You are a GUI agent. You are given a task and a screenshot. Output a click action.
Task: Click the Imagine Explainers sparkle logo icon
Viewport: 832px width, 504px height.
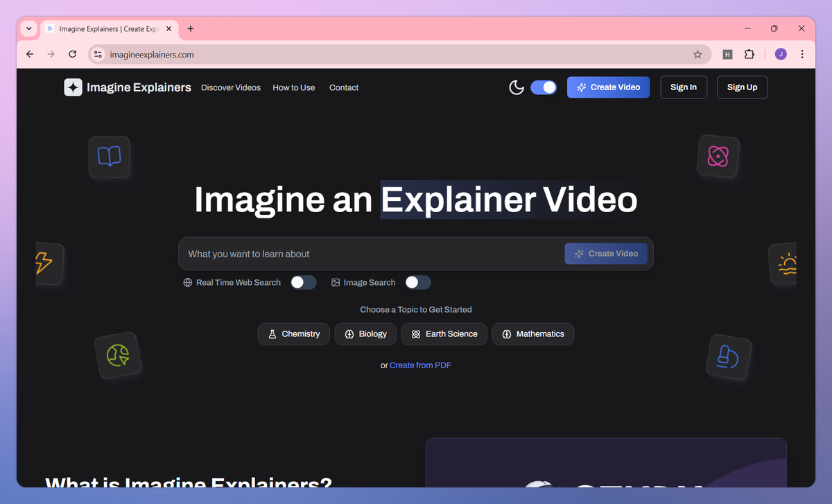click(x=73, y=87)
